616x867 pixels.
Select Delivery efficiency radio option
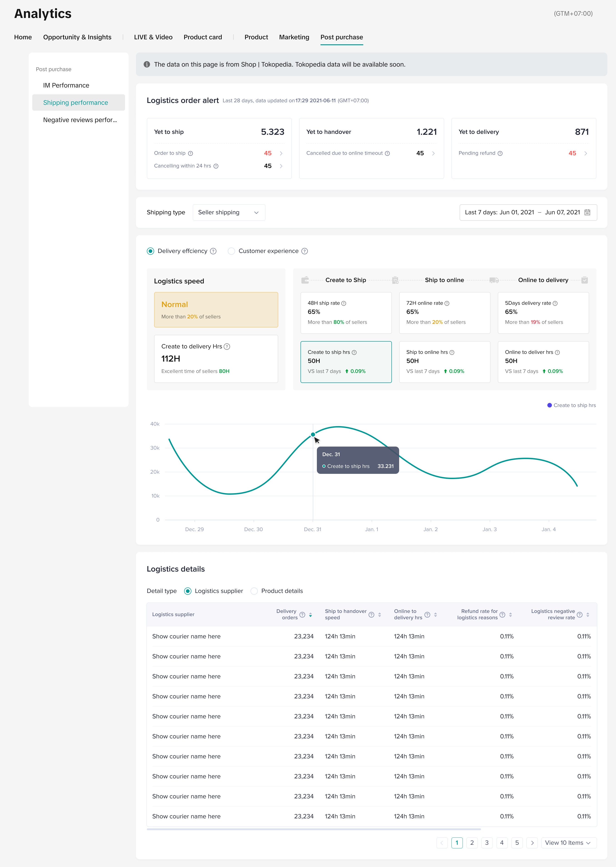tap(150, 251)
